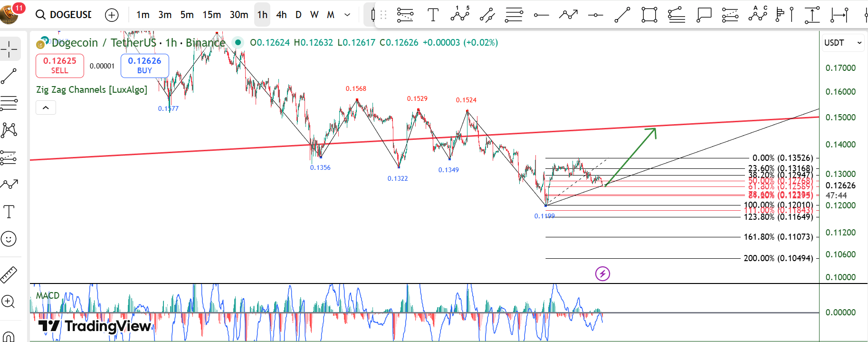Switch to the 15m timeframe

point(211,15)
